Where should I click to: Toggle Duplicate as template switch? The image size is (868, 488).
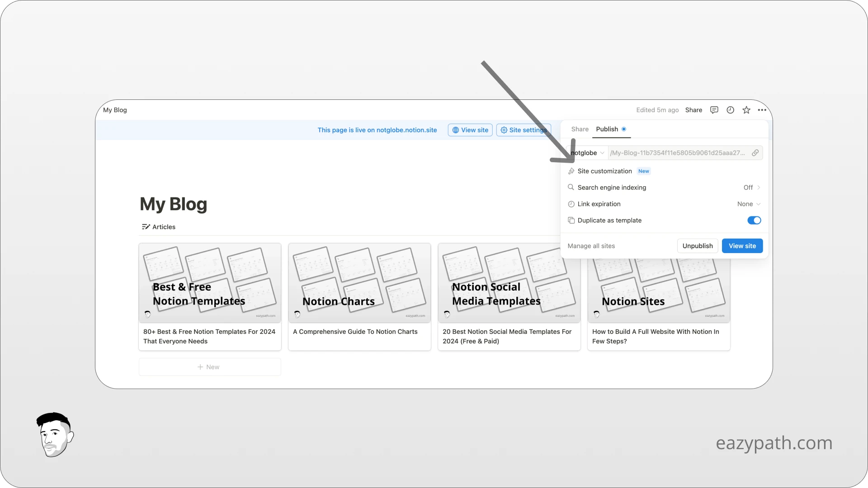pyautogui.click(x=754, y=221)
